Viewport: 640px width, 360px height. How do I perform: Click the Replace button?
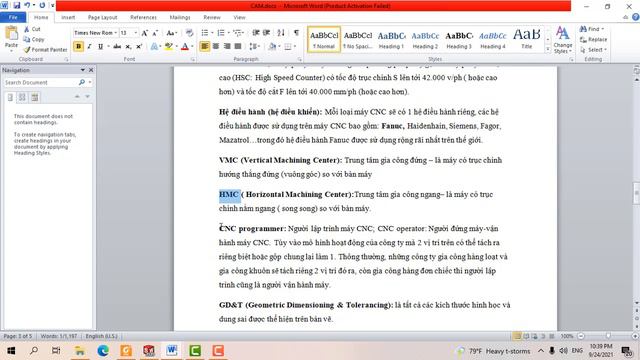pos(593,39)
